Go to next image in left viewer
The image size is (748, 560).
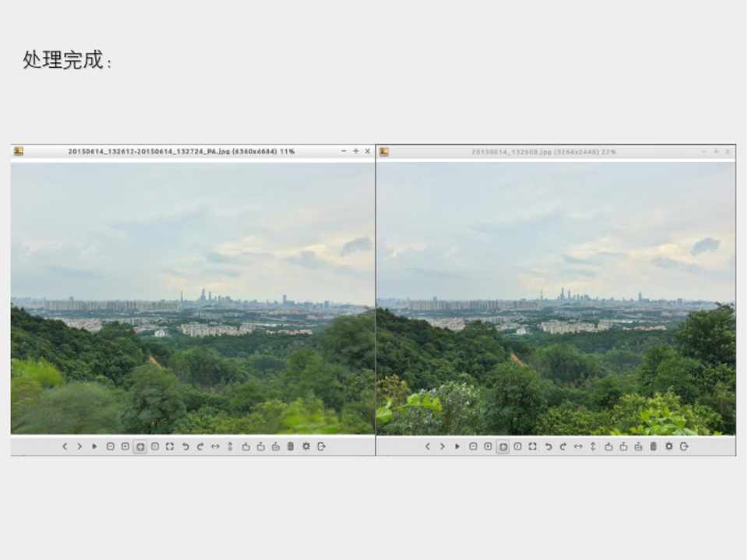(79, 446)
